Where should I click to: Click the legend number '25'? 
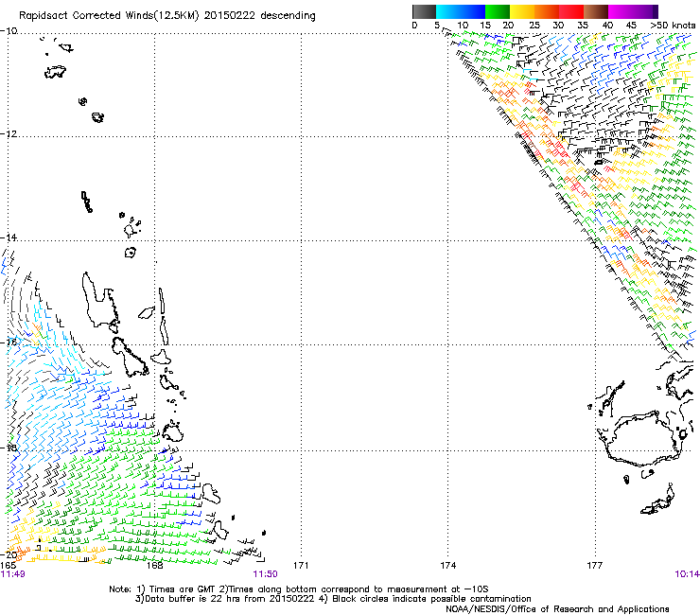(x=534, y=26)
